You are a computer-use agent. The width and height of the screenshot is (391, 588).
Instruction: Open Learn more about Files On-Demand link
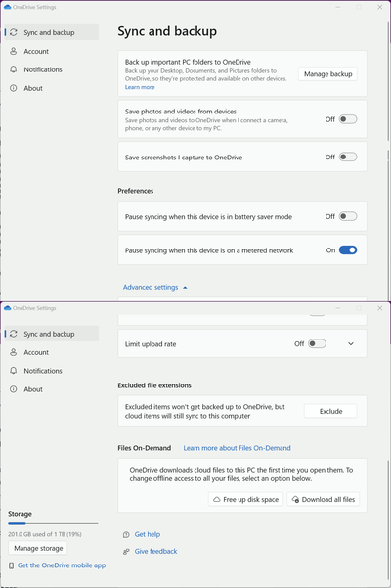[x=238, y=448]
